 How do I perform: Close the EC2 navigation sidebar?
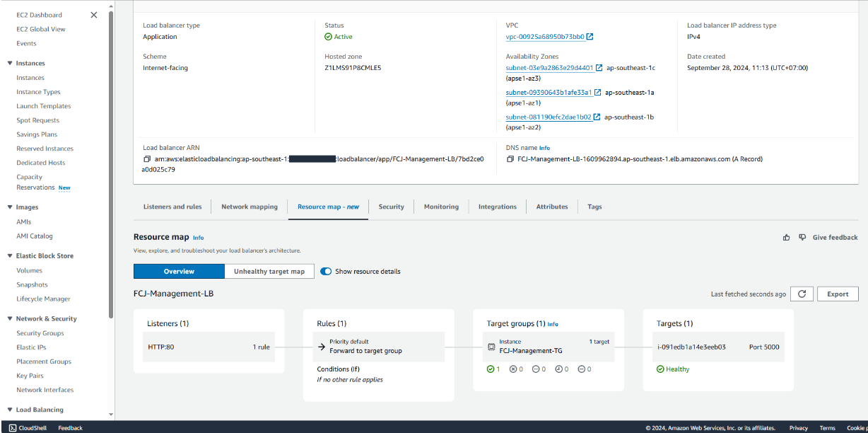[94, 15]
